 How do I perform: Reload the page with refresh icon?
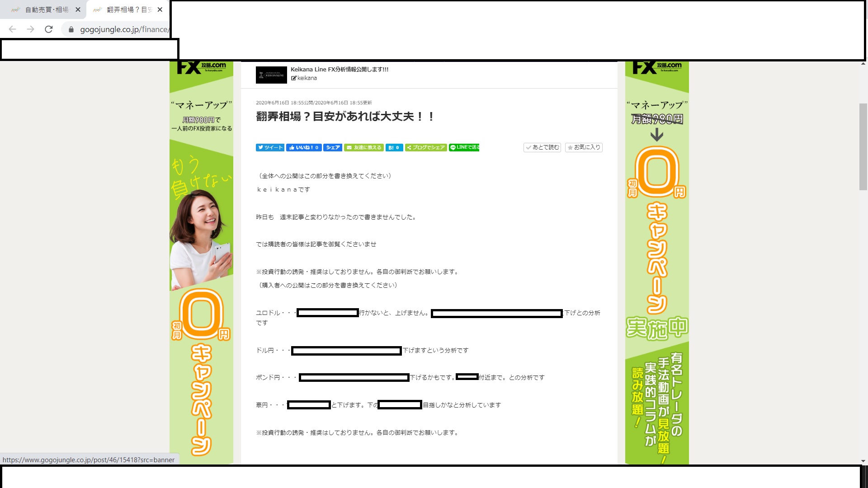(49, 29)
